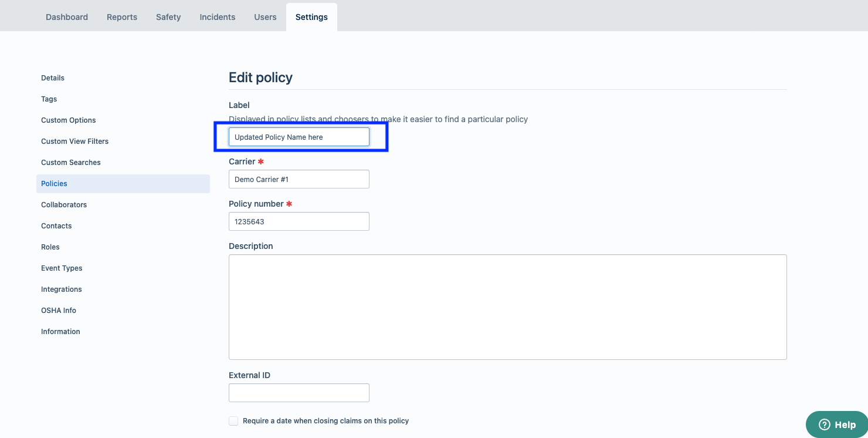
Task: Enable require date when closing claims
Action: tap(233, 421)
